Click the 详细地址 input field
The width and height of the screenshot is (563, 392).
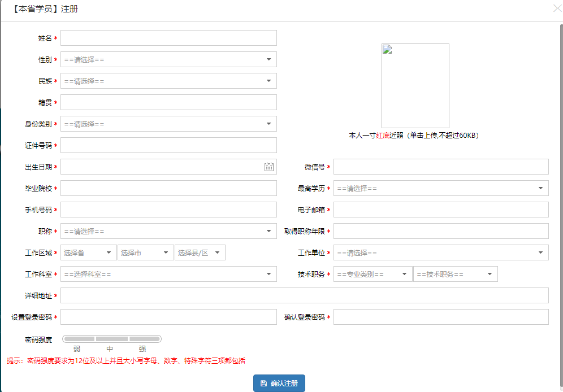305,295
